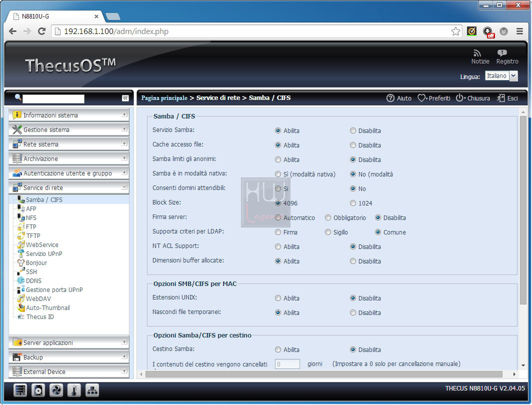Go to Pagina principale breadcrumb link

164,98
